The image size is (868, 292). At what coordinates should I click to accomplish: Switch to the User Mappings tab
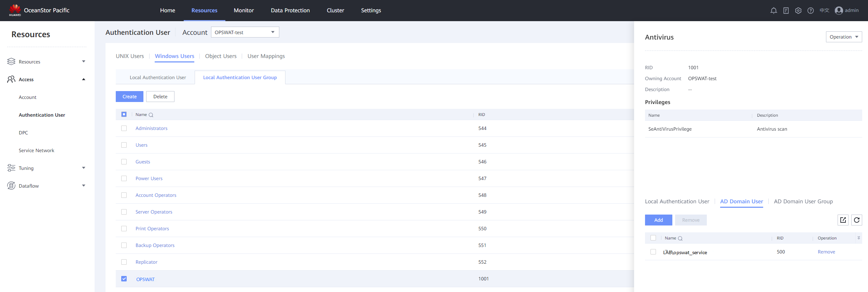pyautogui.click(x=266, y=56)
